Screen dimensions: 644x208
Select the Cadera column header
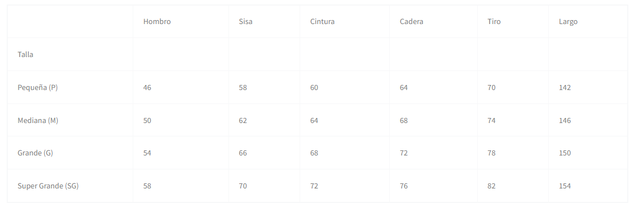coord(412,22)
